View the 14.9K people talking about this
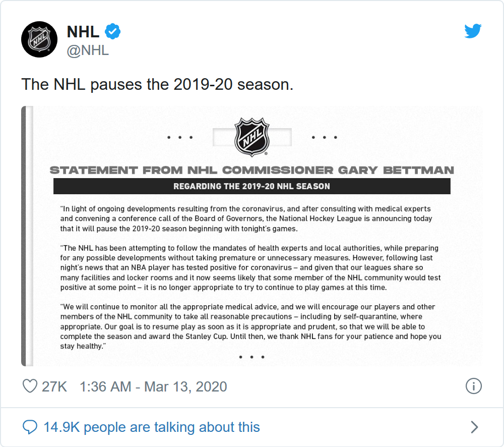Image resolution: width=504 pixels, height=447 pixels. click(x=151, y=427)
